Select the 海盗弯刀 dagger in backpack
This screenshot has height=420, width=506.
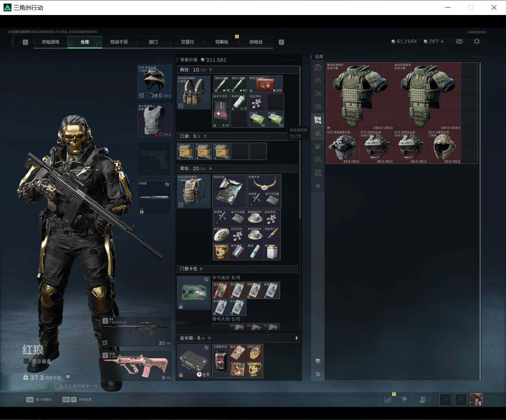point(272,234)
